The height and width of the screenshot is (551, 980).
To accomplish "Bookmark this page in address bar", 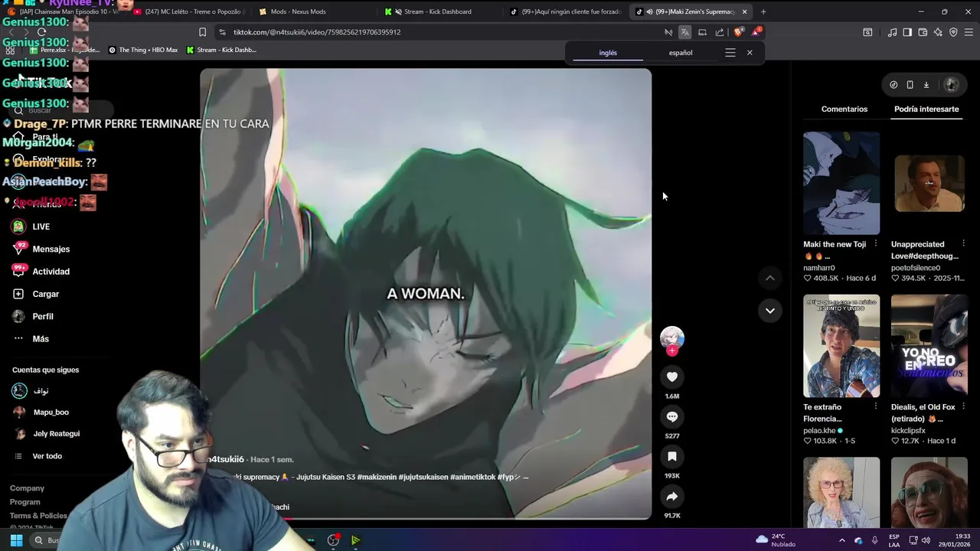I will pos(202,32).
